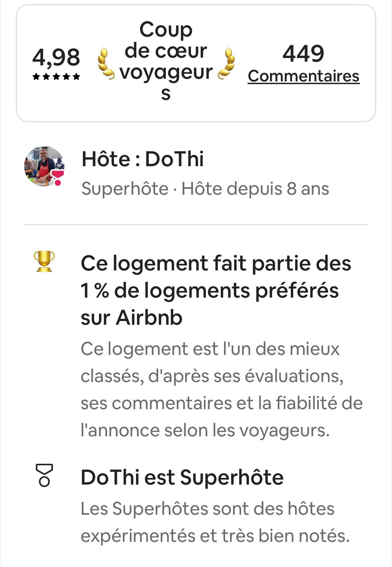Open the rating summary card
Image resolution: width=392 pixels, height=567 pixels.
tap(196, 63)
